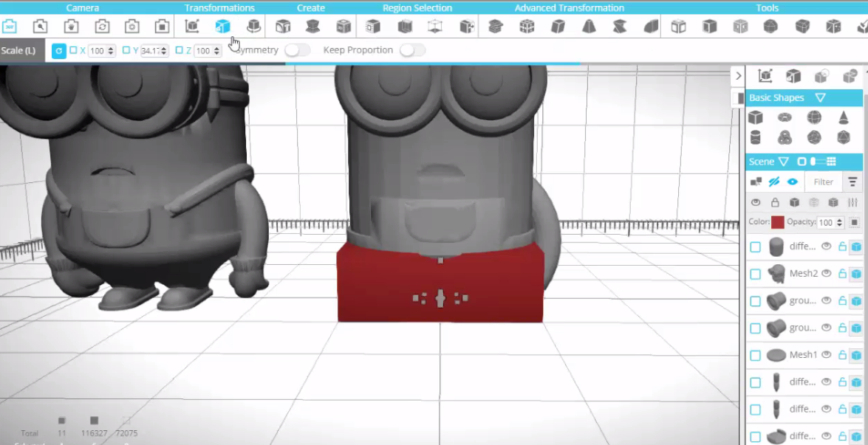Add a torus knot from Basic Shapes
Viewport: 868px width, 445px height.
click(785, 137)
